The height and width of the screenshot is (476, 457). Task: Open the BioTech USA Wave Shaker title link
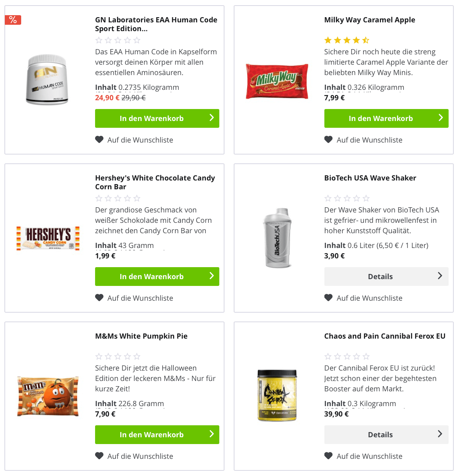coord(370,178)
